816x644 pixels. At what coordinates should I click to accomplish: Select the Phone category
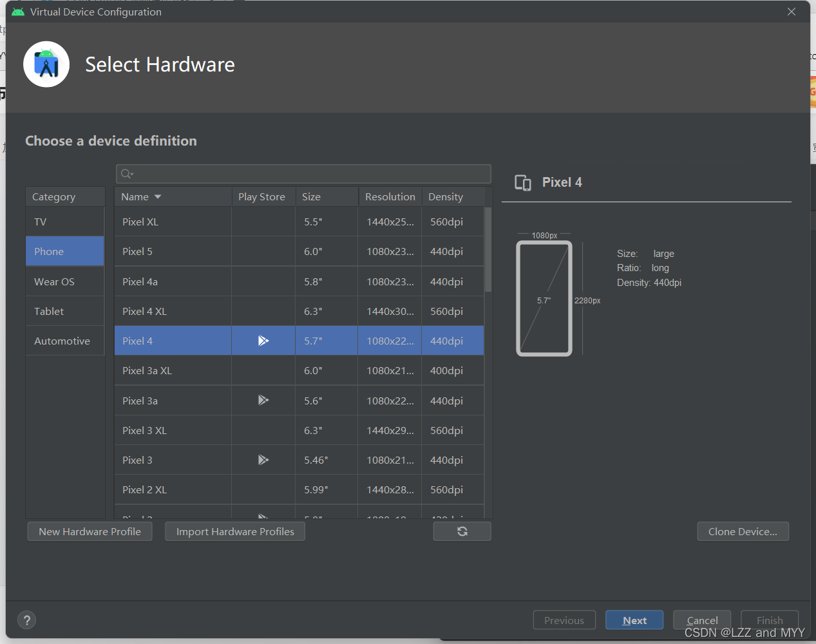[65, 251]
